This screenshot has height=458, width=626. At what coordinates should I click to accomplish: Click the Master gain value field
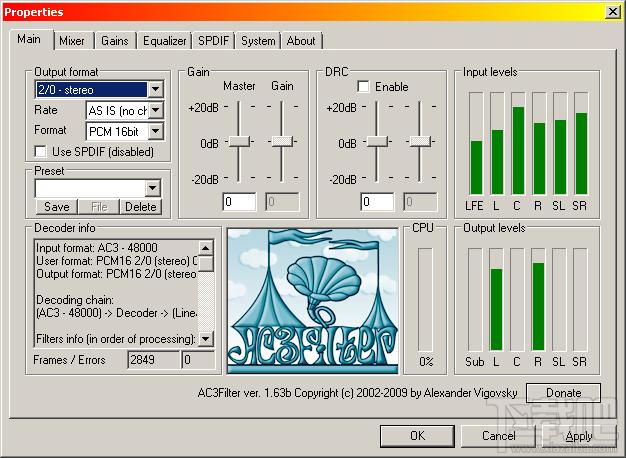point(240,202)
